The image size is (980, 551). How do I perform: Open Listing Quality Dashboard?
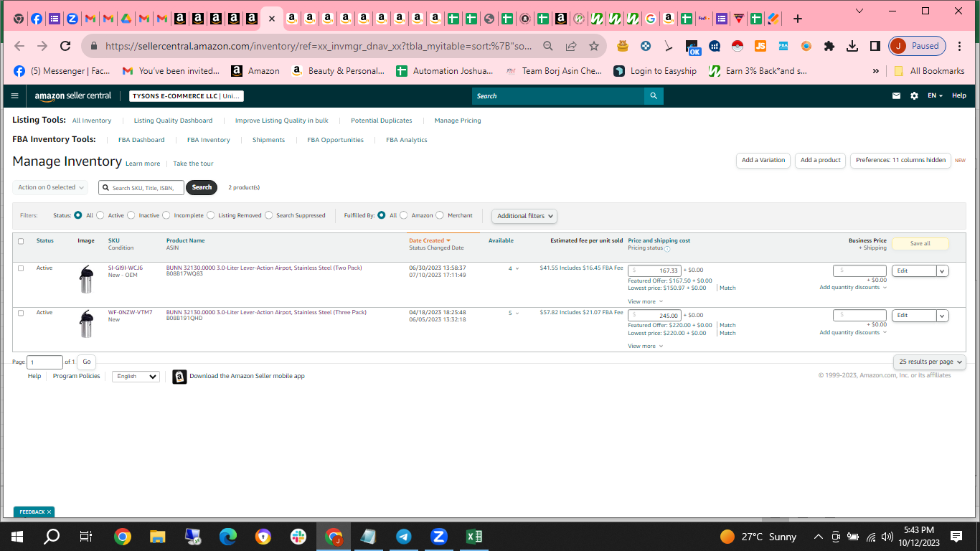(173, 121)
